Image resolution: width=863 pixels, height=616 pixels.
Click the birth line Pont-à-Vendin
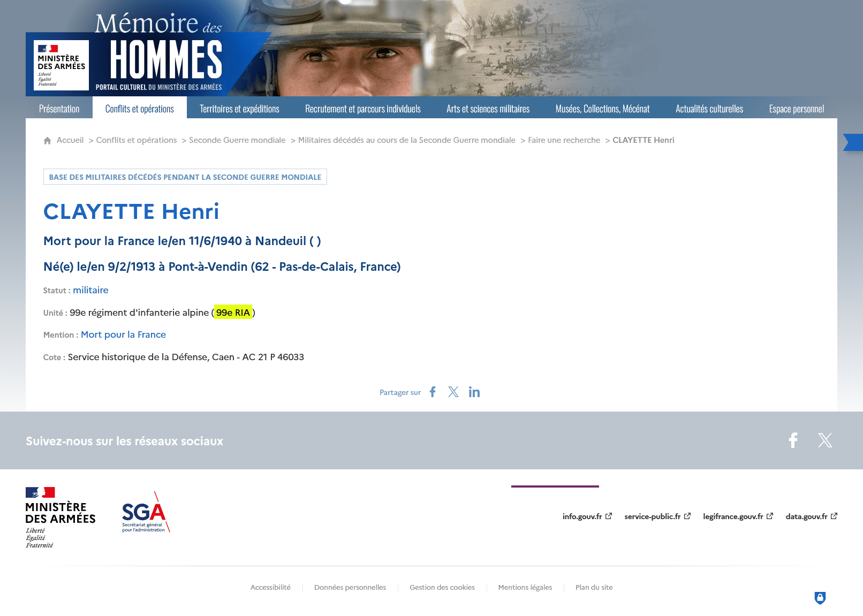tap(222, 267)
